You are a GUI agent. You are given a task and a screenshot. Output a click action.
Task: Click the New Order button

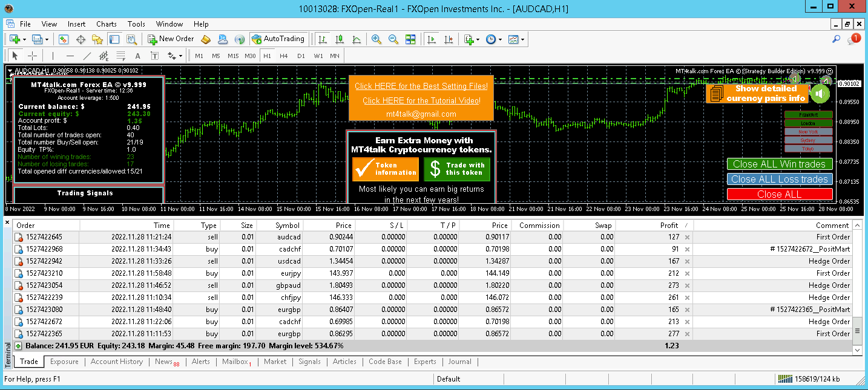(x=171, y=39)
